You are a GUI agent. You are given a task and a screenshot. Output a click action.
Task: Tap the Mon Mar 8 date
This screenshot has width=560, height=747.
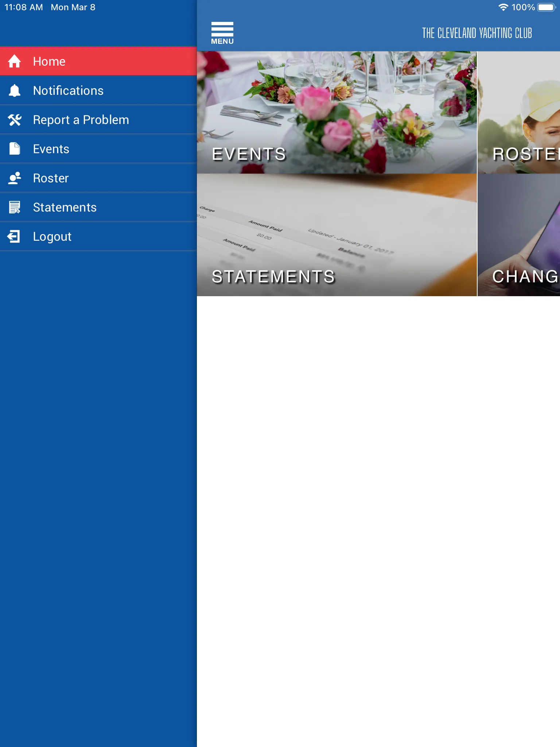click(x=73, y=7)
